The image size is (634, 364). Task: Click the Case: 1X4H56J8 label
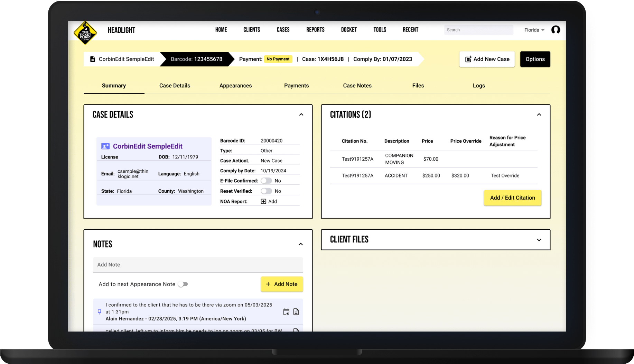323,59
